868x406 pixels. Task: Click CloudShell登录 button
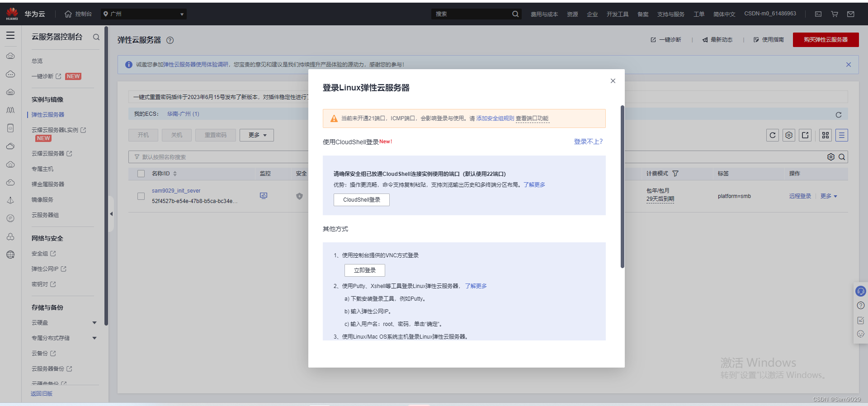point(362,200)
